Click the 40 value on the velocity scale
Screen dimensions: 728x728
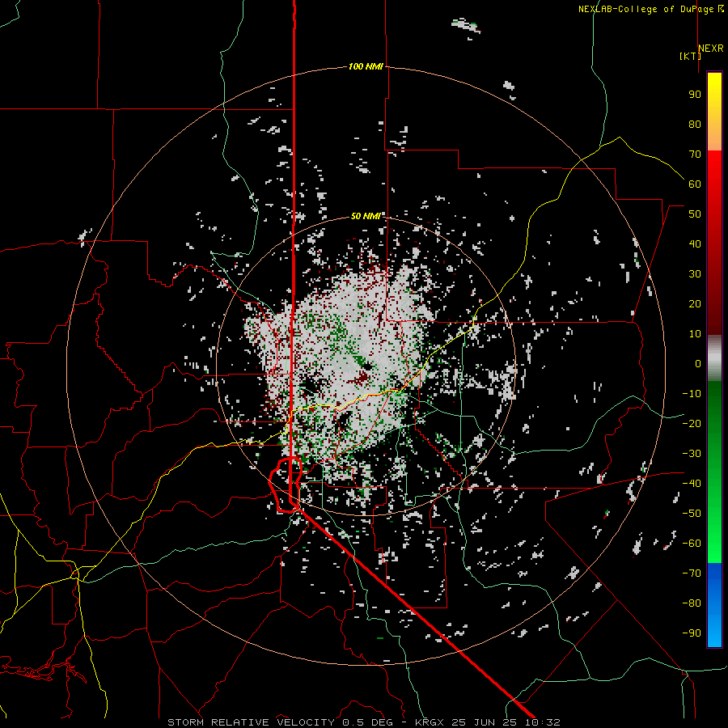(x=695, y=244)
